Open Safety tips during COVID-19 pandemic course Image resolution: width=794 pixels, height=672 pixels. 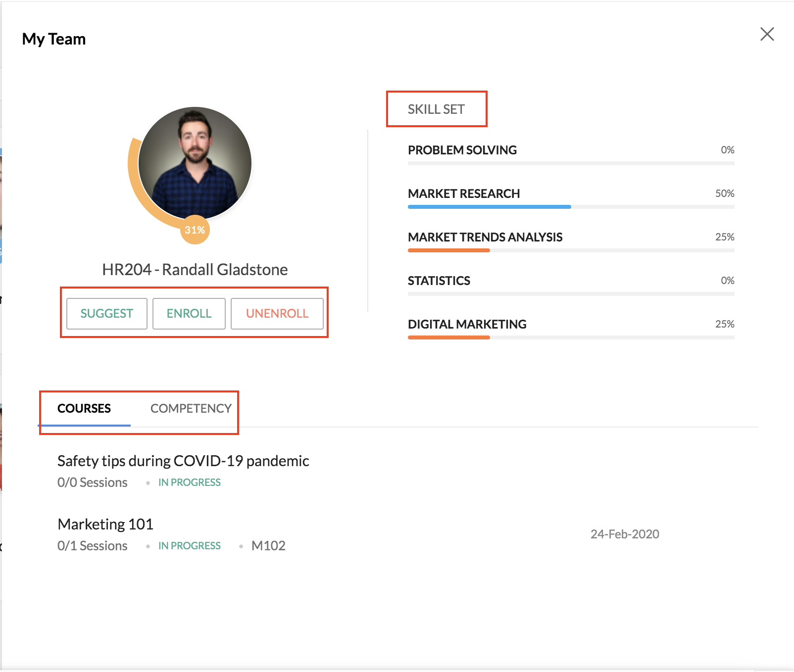pos(183,461)
